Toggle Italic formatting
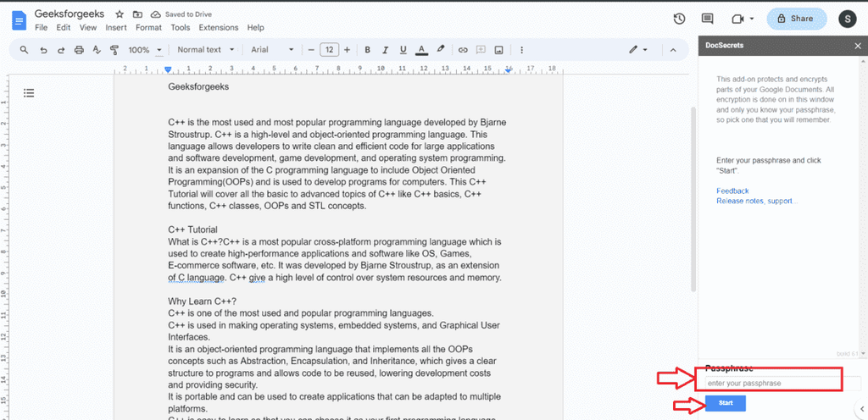Screen dimensions: 868x420 (x=385, y=50)
